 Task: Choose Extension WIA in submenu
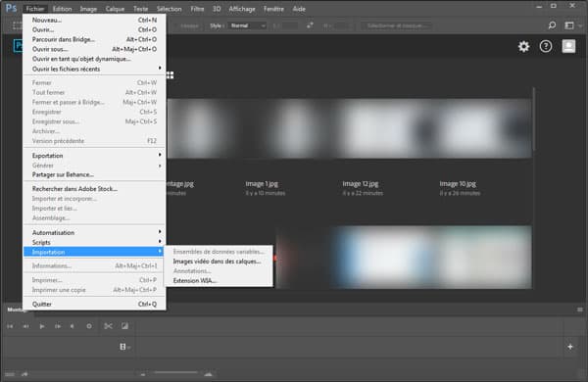click(218, 280)
